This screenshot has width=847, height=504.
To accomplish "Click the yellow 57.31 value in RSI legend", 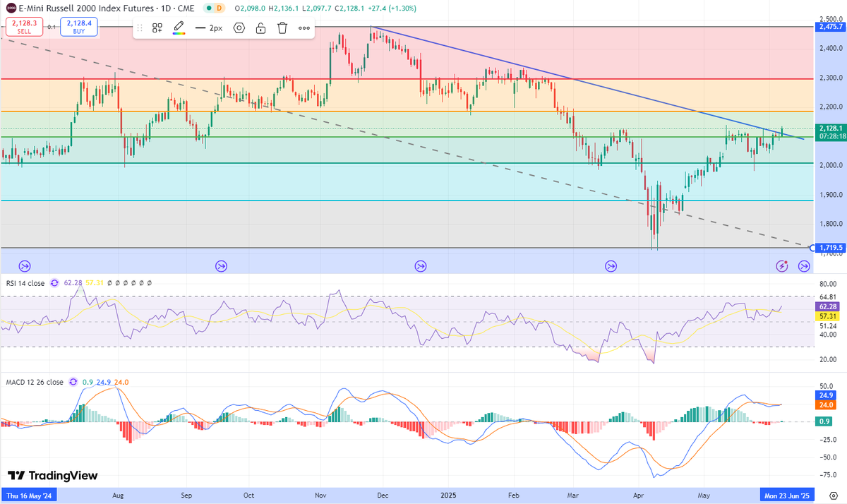I will pyautogui.click(x=93, y=283).
